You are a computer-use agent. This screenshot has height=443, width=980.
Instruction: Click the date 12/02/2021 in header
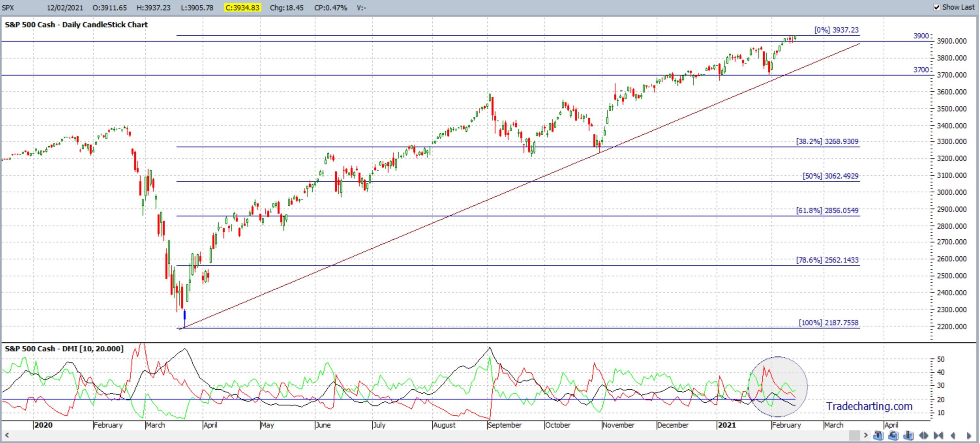(x=65, y=7)
